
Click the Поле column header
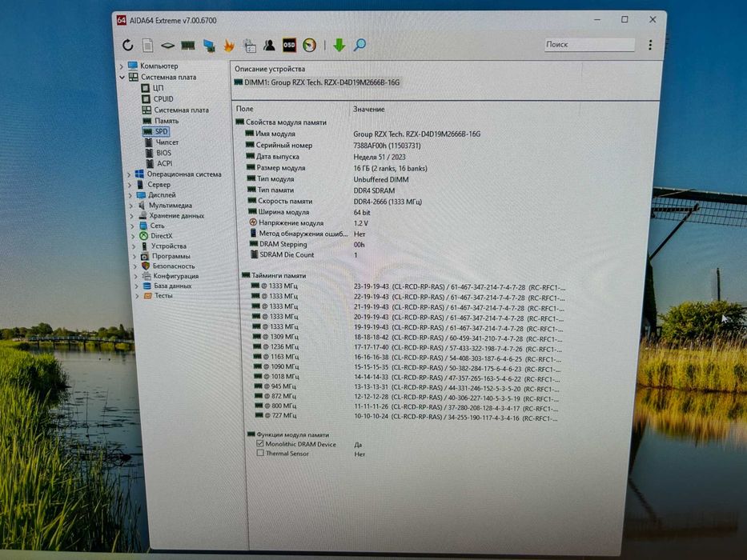[x=245, y=109]
